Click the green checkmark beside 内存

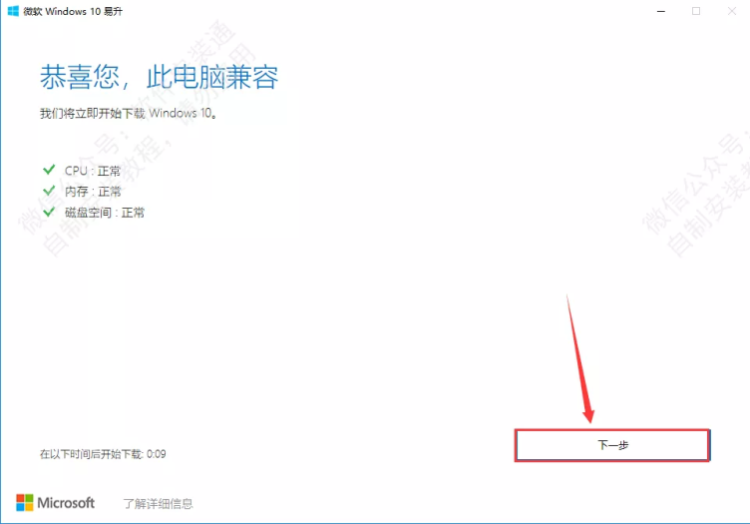tap(49, 191)
